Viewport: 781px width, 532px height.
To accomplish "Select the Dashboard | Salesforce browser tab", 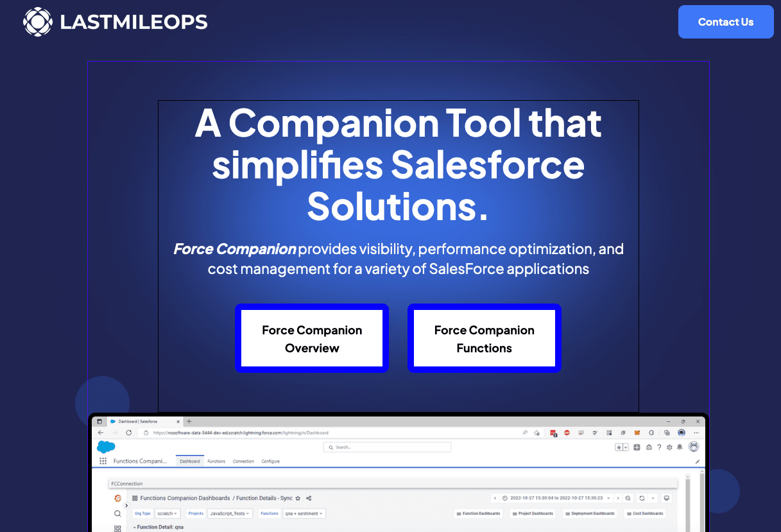I will pyautogui.click(x=146, y=422).
